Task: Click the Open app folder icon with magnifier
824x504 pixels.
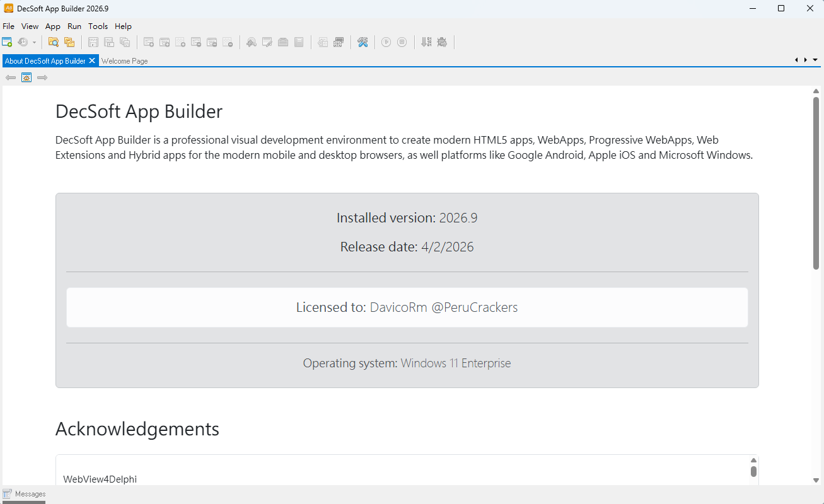Action: click(x=54, y=42)
